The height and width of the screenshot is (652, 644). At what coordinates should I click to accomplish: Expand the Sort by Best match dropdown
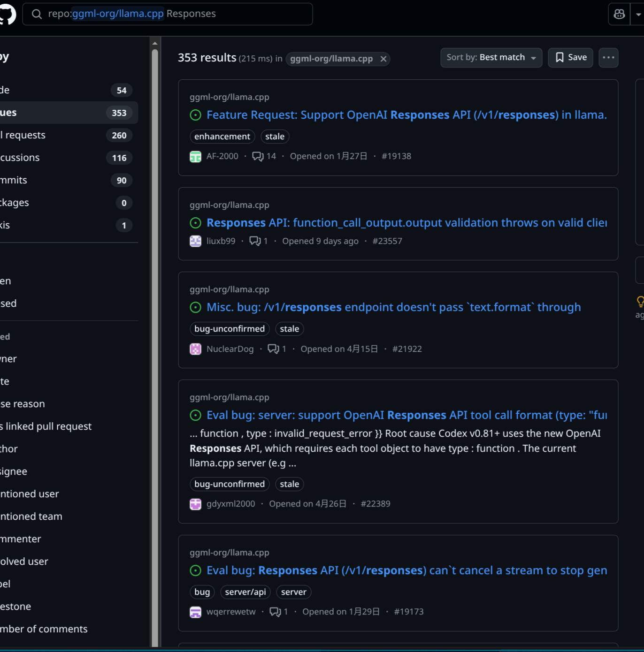(x=491, y=57)
